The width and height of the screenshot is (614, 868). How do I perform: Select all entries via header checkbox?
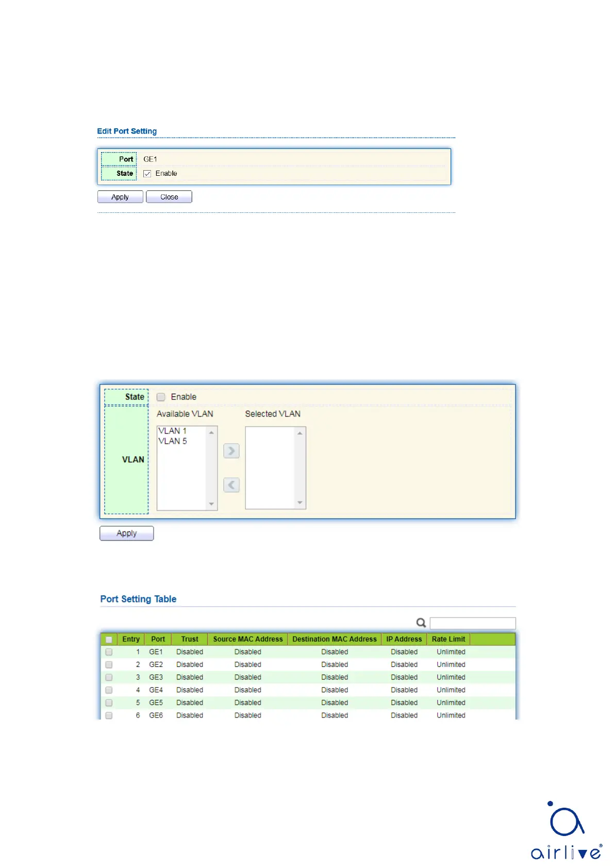(x=109, y=640)
